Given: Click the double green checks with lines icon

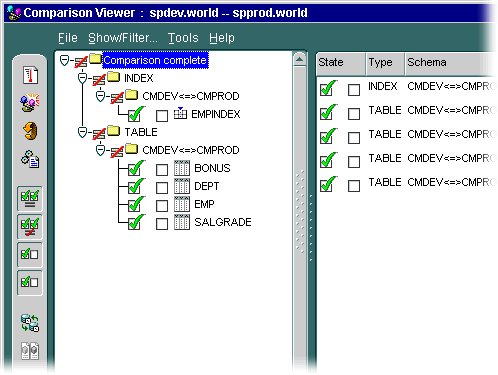Looking at the screenshot, I should point(30,199).
